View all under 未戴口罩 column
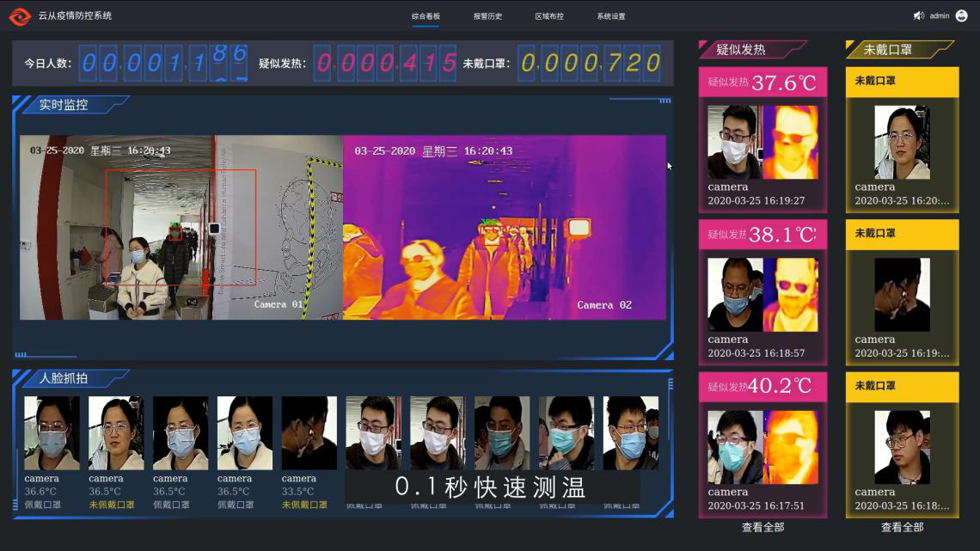 pyautogui.click(x=902, y=527)
